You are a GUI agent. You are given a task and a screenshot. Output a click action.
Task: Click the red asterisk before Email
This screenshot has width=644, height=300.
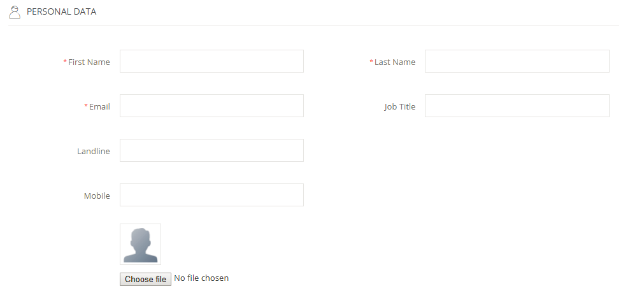(86, 106)
